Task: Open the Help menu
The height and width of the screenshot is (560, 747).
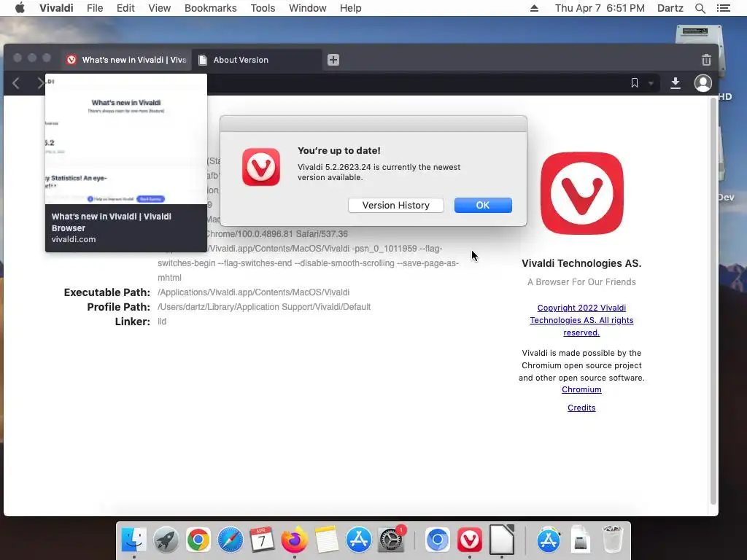Action: [x=351, y=8]
